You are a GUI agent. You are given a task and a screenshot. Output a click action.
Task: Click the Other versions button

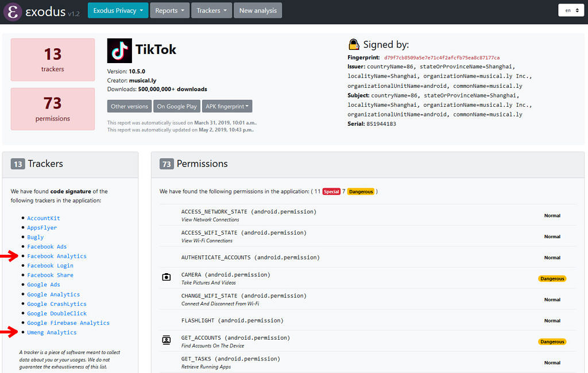[129, 107]
